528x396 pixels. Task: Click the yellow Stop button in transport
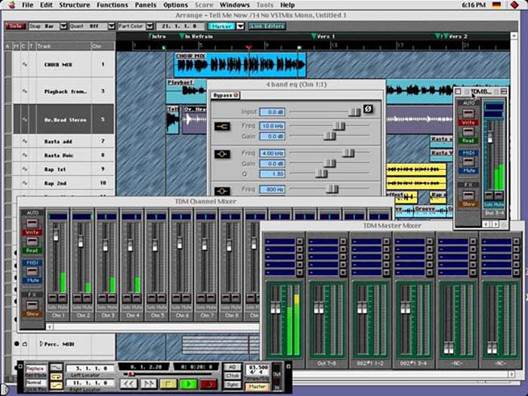pos(168,384)
